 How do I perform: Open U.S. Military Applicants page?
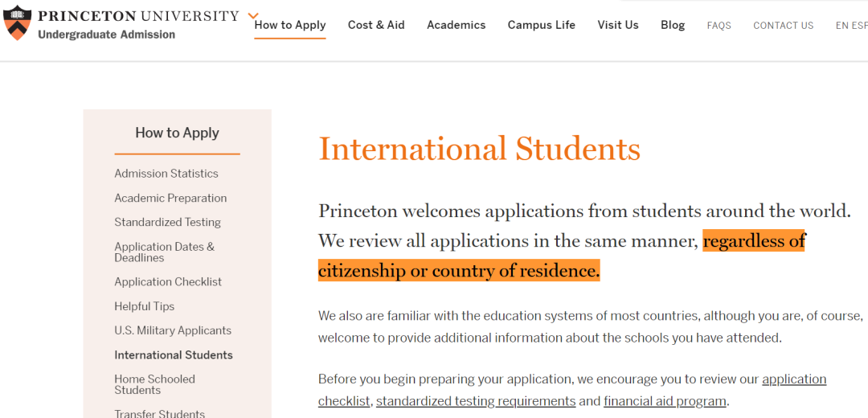click(173, 330)
